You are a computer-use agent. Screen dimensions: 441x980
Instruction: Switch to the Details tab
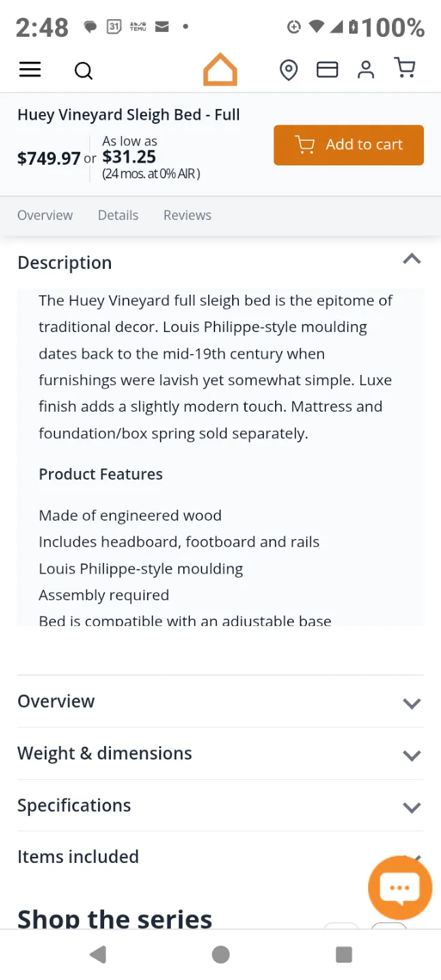point(118,215)
